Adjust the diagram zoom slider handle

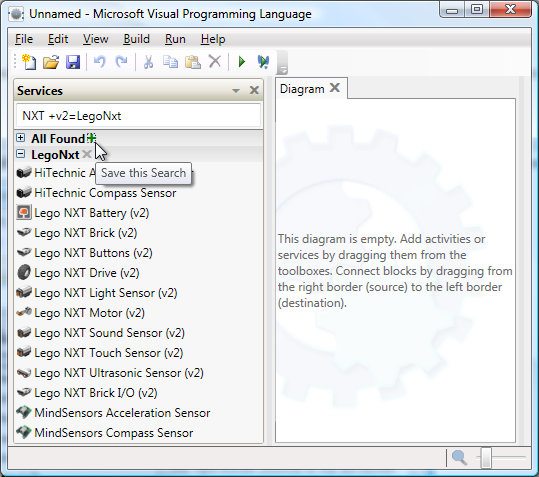pos(486,457)
